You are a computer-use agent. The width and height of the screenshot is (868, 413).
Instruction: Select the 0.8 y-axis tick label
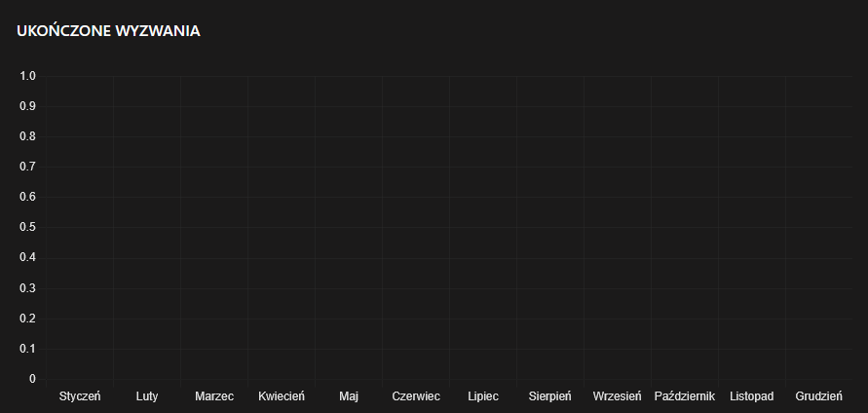click(x=27, y=136)
